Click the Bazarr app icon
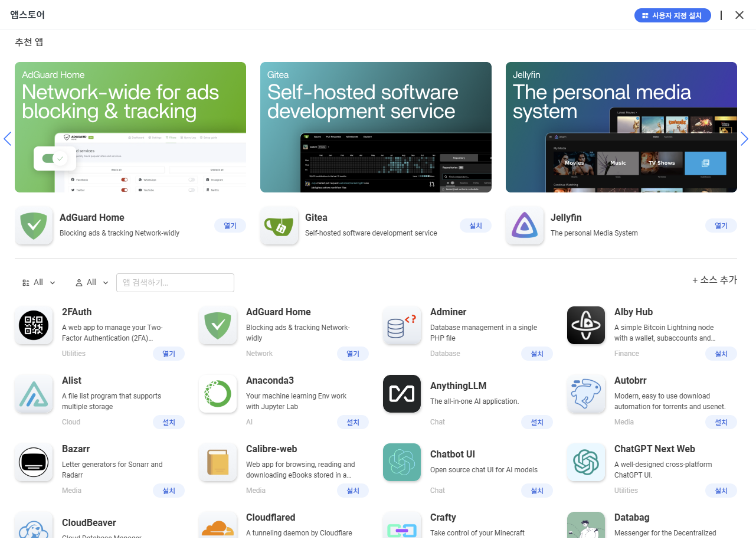The width and height of the screenshot is (756, 549). [34, 462]
